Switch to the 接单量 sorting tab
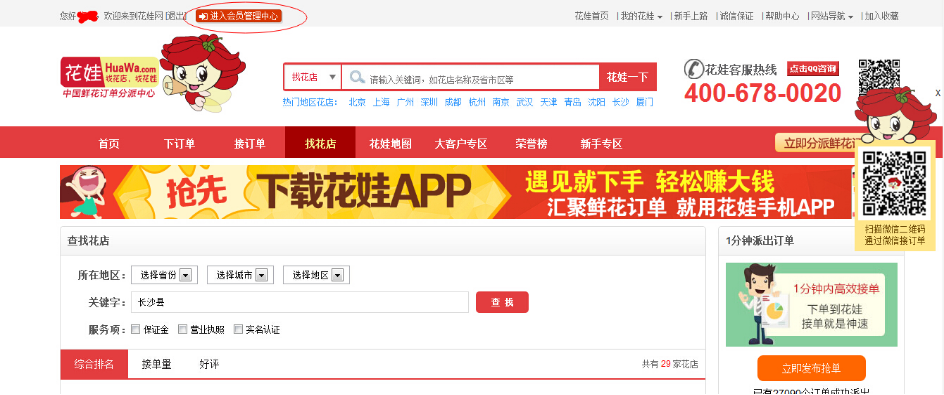This screenshot has height=395, width=944. click(x=157, y=364)
